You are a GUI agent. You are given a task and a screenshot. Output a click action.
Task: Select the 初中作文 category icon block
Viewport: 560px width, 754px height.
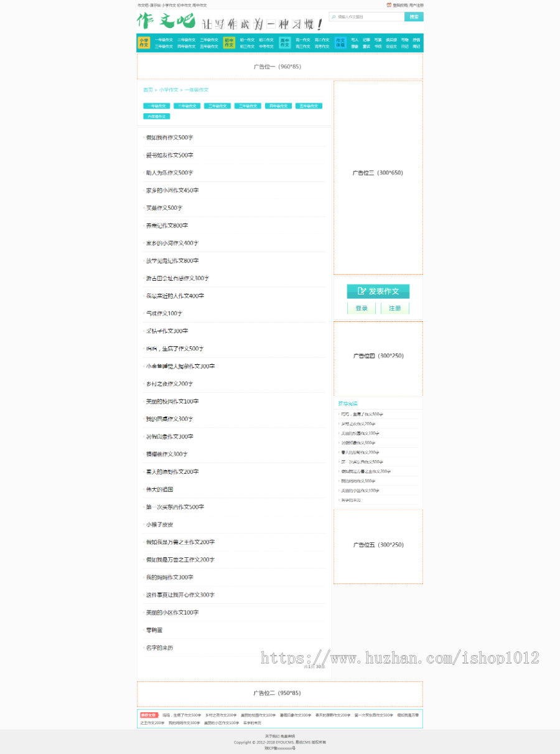coord(228,42)
